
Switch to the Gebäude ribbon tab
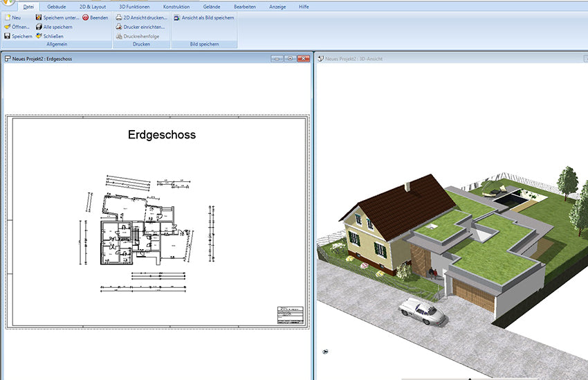(x=57, y=6)
